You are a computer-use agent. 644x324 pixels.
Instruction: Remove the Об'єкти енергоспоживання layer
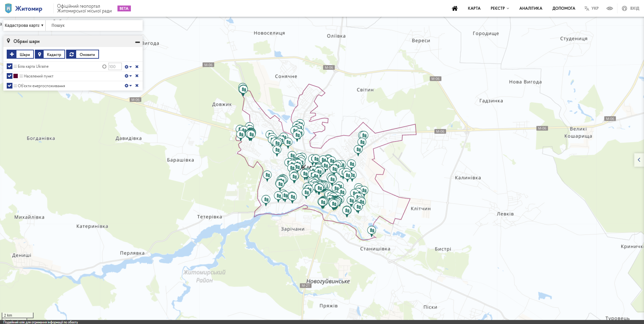tap(137, 86)
